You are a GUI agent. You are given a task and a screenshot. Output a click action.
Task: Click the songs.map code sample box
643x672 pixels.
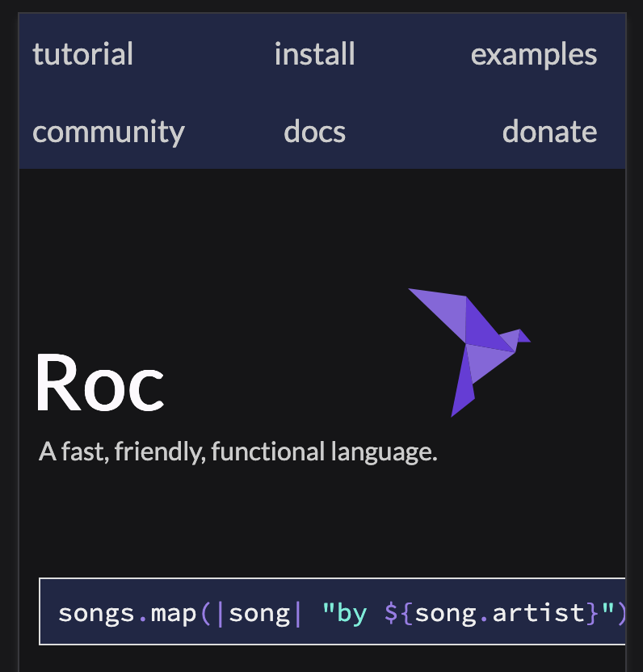[332, 611]
